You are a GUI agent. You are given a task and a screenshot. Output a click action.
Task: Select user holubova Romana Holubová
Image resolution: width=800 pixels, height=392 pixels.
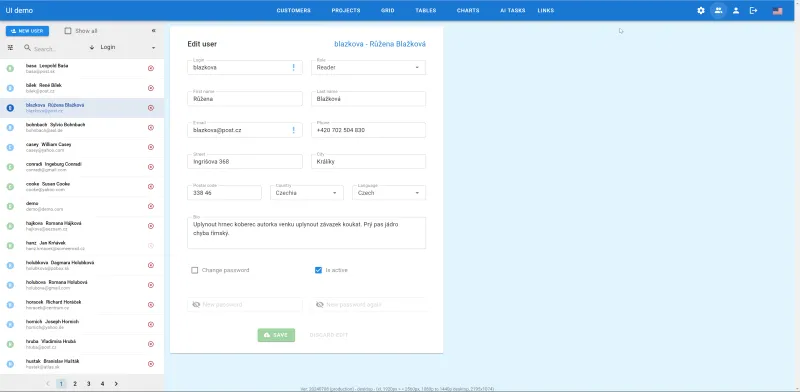point(82,285)
